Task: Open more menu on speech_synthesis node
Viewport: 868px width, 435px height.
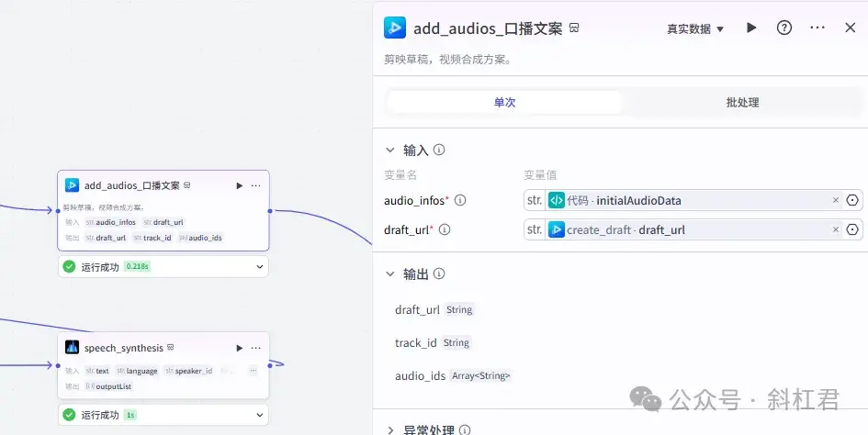Action: (x=255, y=348)
